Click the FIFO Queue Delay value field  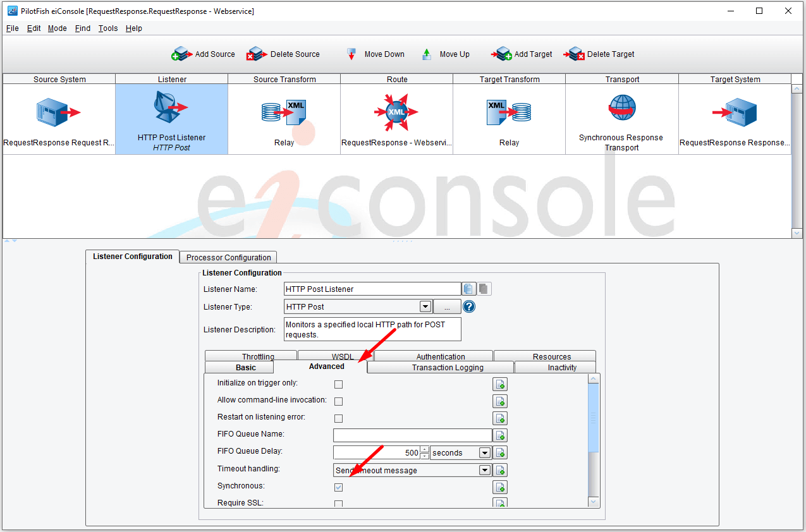pos(377,453)
